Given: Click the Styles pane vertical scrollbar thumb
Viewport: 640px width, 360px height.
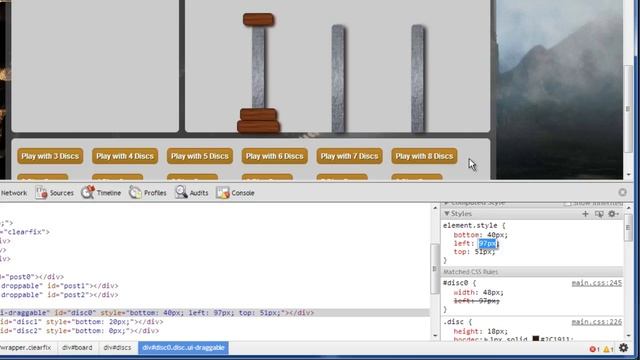Looking at the screenshot, I should 628,228.
